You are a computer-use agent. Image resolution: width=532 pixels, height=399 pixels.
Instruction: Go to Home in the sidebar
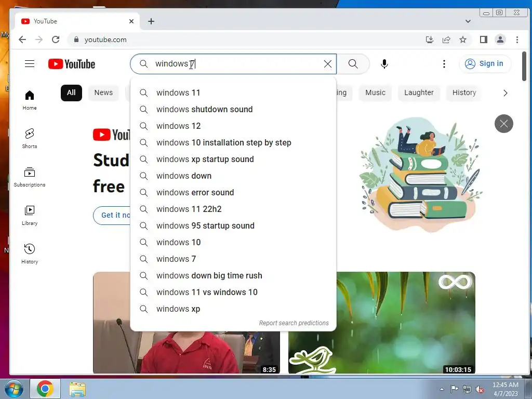pyautogui.click(x=30, y=100)
